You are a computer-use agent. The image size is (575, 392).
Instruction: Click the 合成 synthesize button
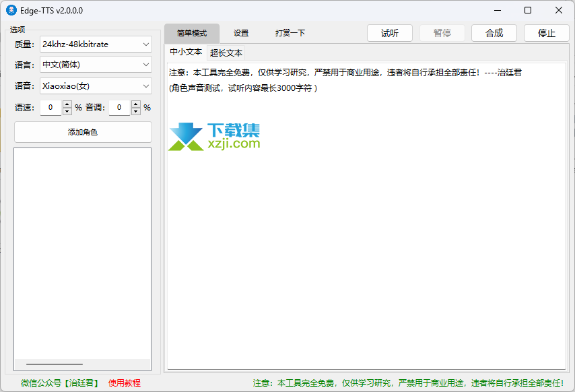tap(494, 34)
